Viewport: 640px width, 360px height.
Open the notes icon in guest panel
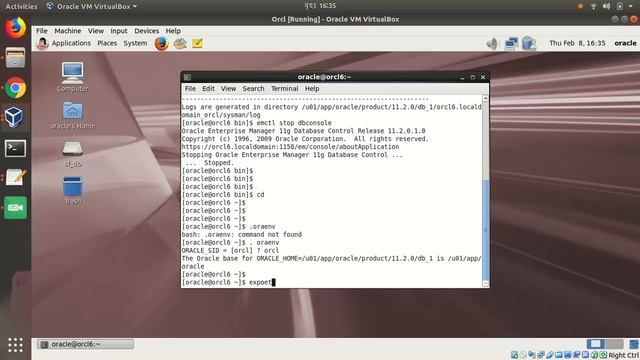click(x=198, y=43)
